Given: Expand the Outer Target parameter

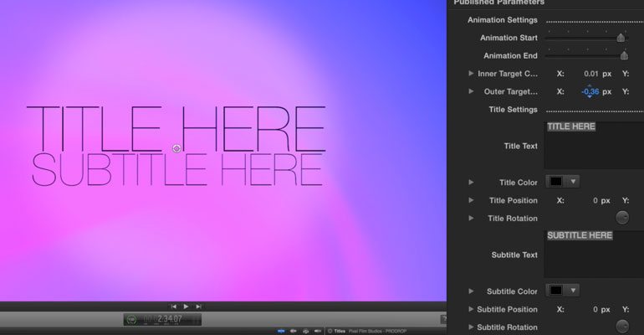Looking at the screenshot, I should pyautogui.click(x=471, y=91).
